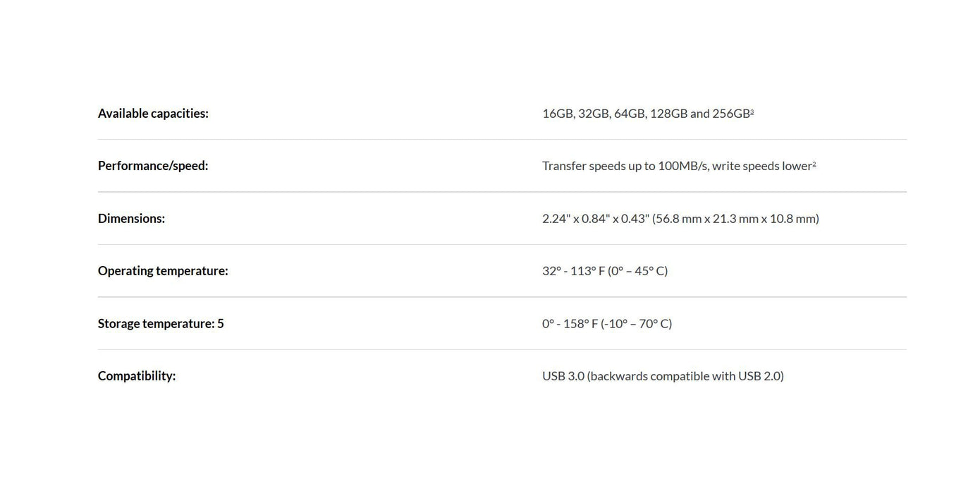This screenshot has width=980, height=494.
Task: Click the 16GB capacity text
Action: (x=558, y=114)
